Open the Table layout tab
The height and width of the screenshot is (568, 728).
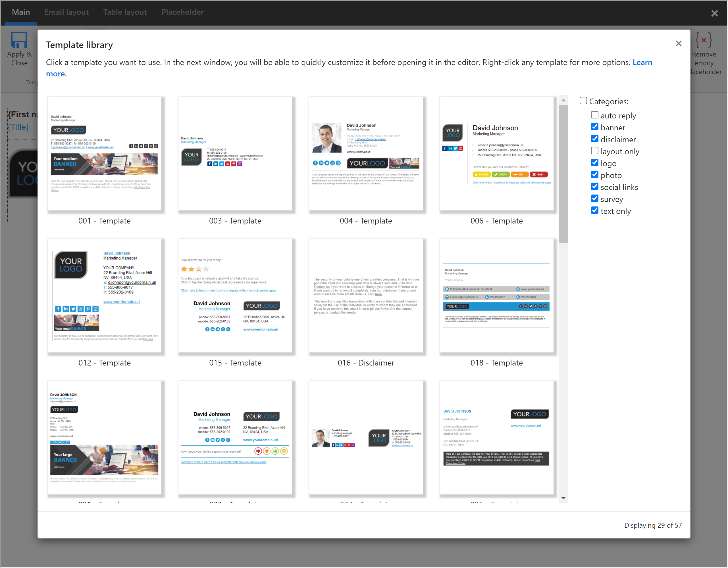click(x=125, y=12)
